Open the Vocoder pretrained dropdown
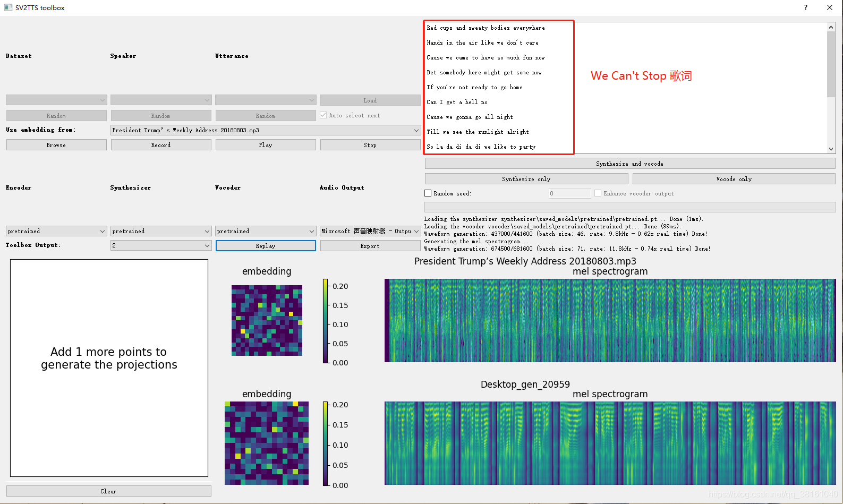The width and height of the screenshot is (843, 504). [266, 231]
